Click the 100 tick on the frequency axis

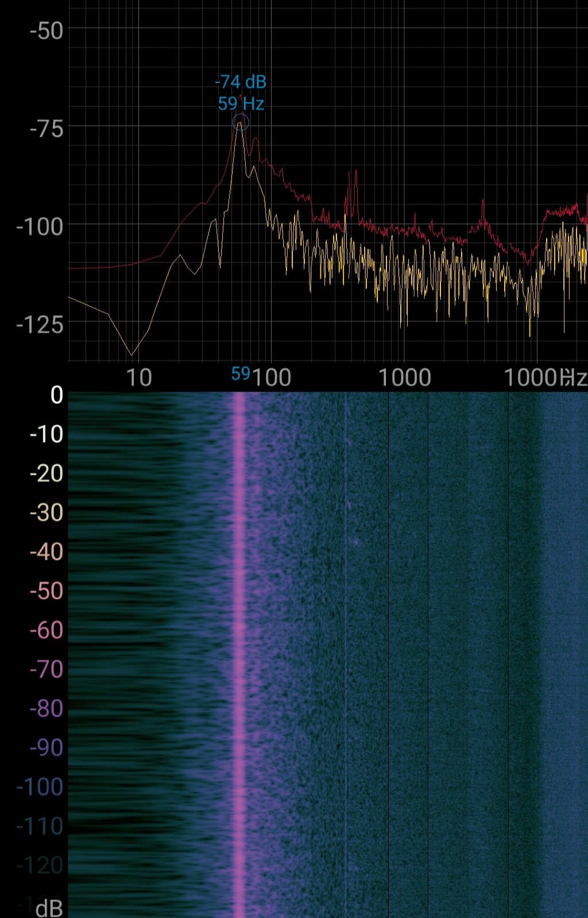coord(272,378)
